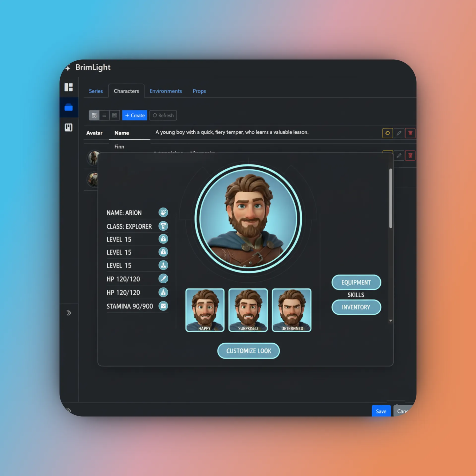Open the envelope icon next to STAMINA 90/900
The height and width of the screenshot is (476, 476).
(x=164, y=306)
